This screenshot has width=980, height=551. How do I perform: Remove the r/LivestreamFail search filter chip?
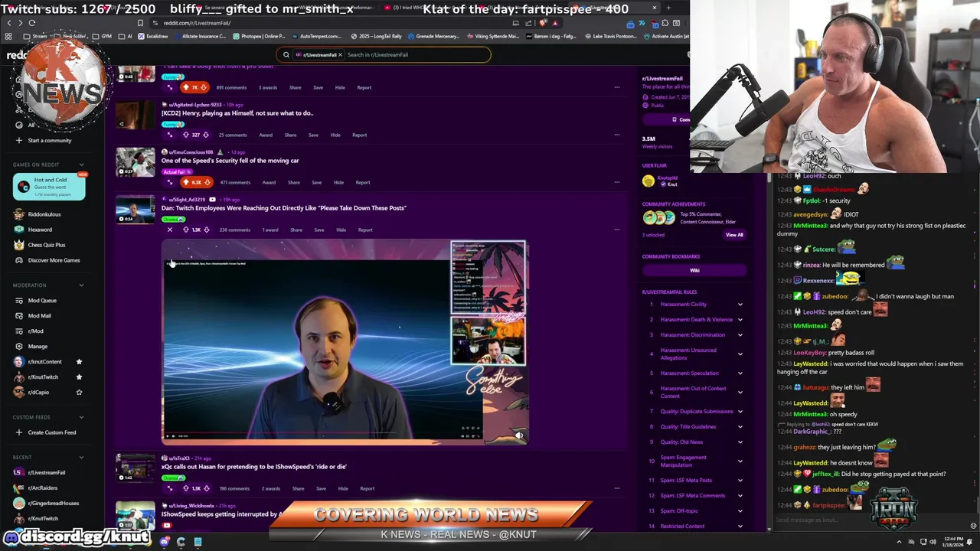(340, 54)
